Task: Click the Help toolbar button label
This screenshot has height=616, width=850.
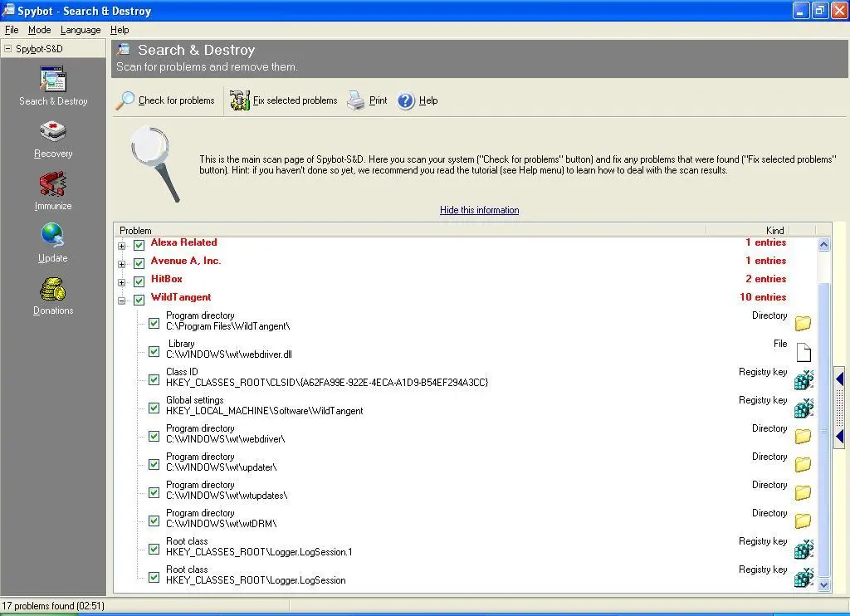Action: (x=428, y=100)
